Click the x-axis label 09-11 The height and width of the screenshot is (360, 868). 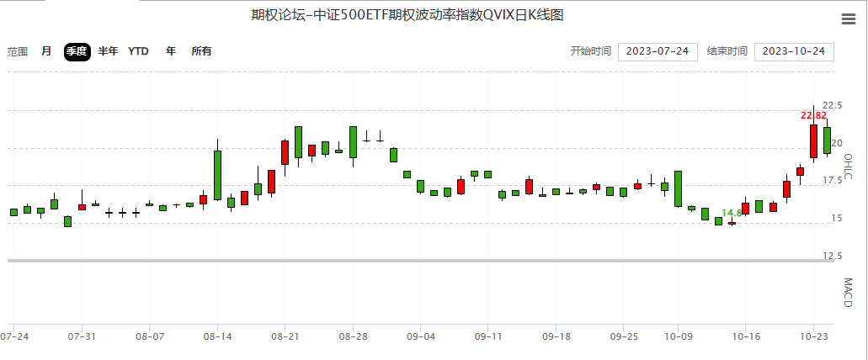pos(488,336)
